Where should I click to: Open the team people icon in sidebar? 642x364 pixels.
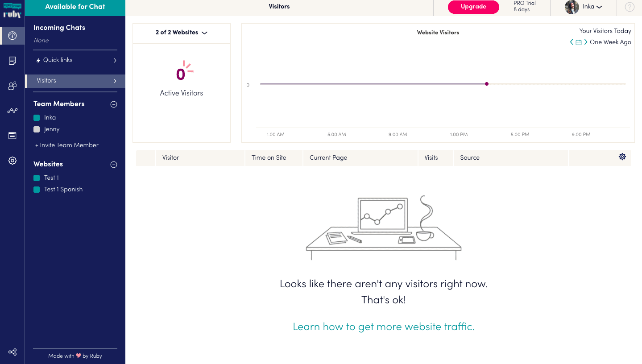[x=12, y=86]
